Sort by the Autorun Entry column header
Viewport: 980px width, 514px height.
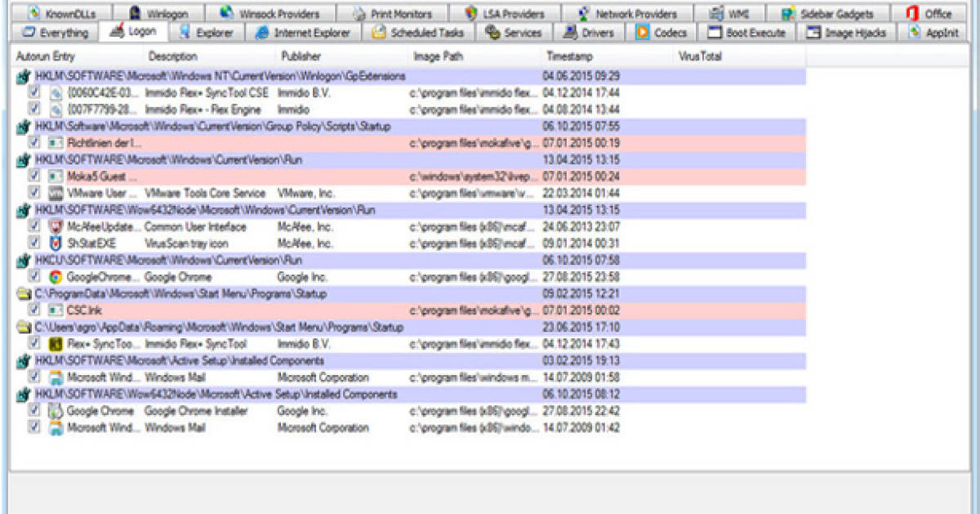click(x=77, y=56)
